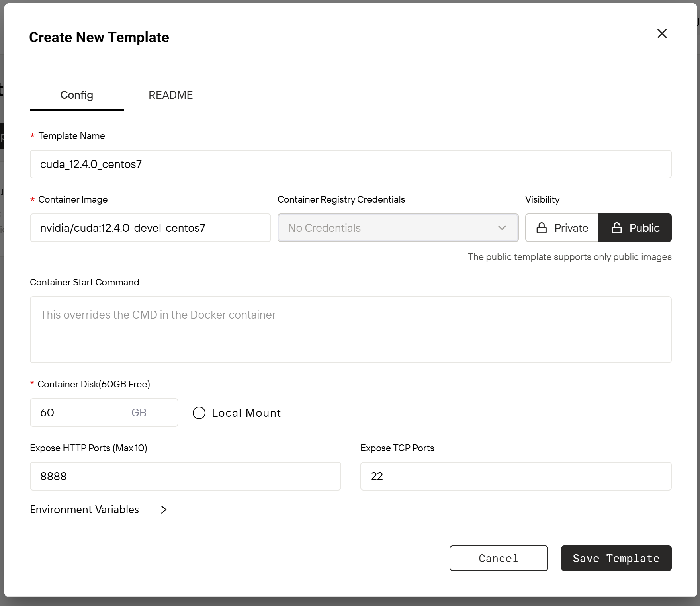Set visibility to Public

(635, 228)
